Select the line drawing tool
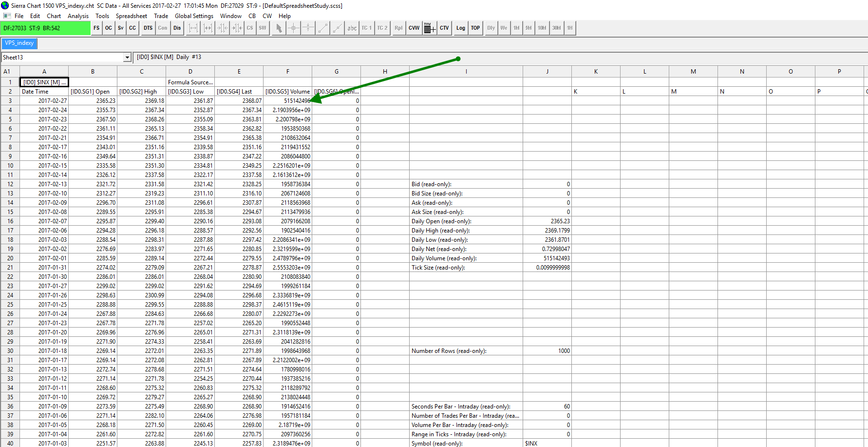The width and height of the screenshot is (868, 447). click(322, 28)
